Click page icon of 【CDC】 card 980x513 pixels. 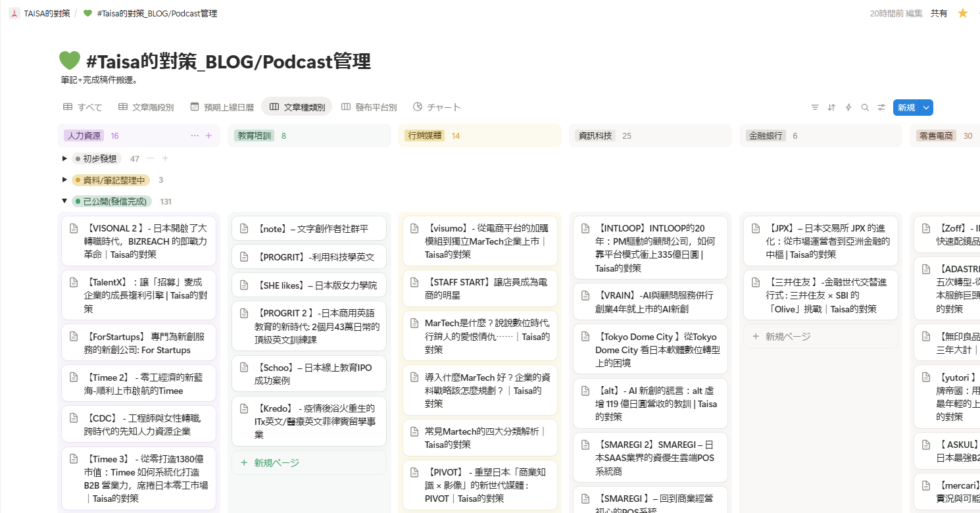click(74, 418)
